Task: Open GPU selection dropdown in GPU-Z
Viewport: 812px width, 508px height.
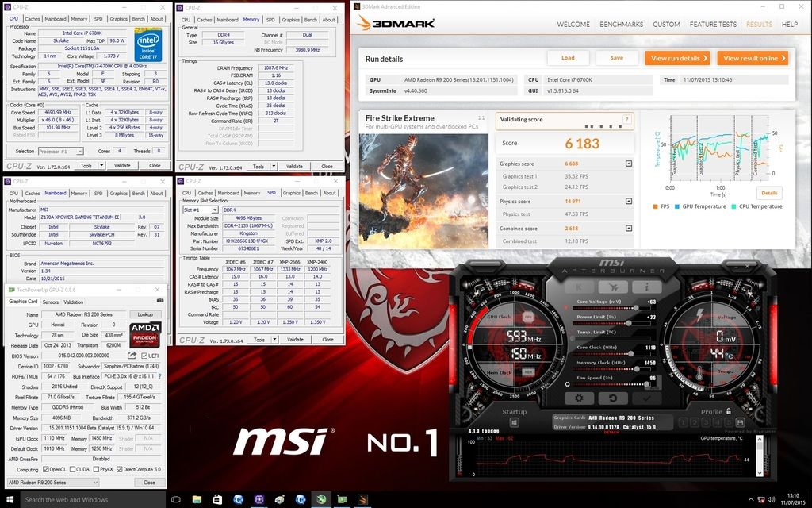Action: pyautogui.click(x=53, y=483)
